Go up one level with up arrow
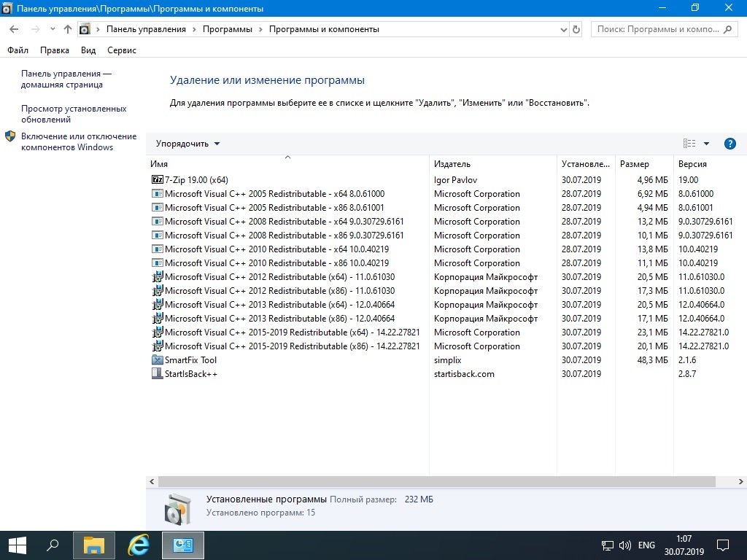 tap(68, 29)
